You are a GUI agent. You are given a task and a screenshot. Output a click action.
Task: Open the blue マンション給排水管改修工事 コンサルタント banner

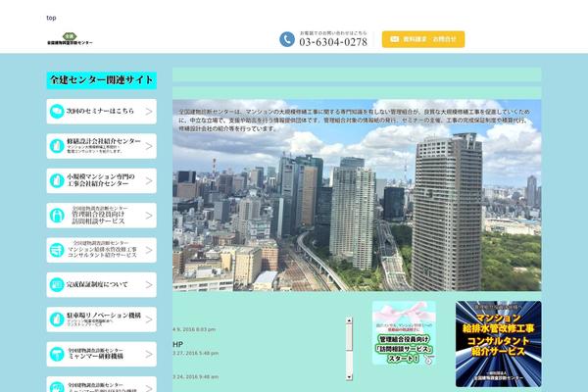(x=499, y=344)
